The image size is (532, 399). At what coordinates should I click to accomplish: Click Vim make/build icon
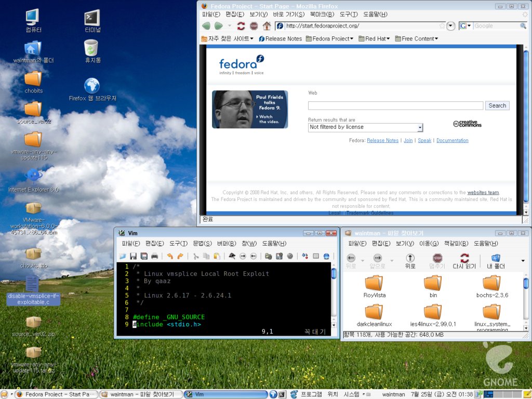[x=305, y=256]
